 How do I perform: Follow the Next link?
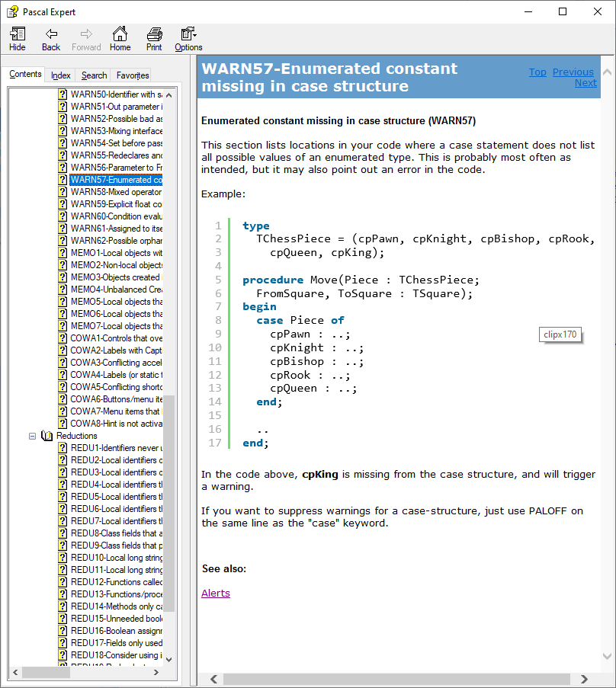tap(586, 82)
